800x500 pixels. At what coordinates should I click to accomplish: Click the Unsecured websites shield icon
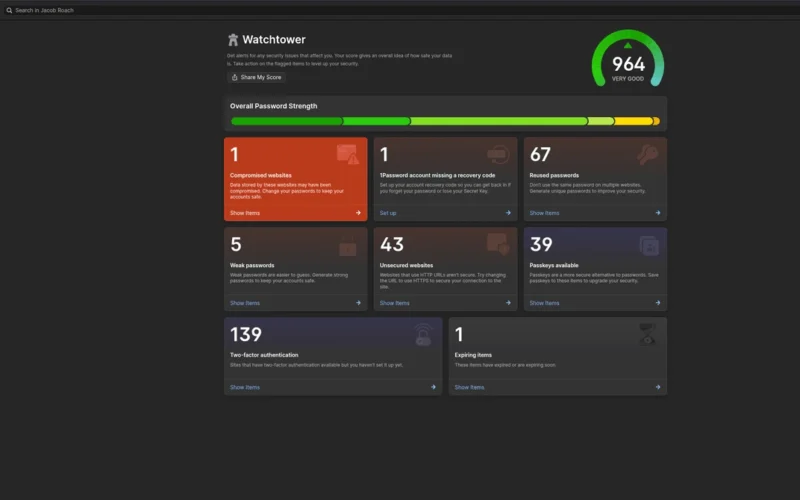[x=497, y=243]
